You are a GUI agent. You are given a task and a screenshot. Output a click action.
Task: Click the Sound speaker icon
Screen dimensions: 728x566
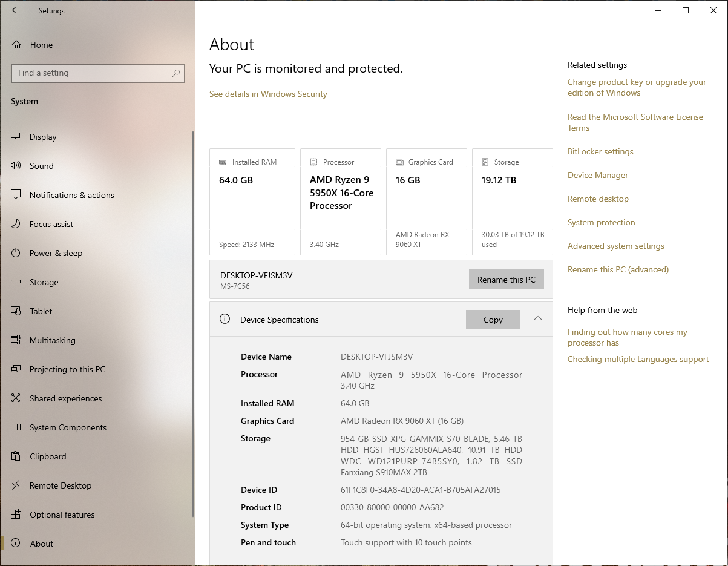tap(16, 166)
